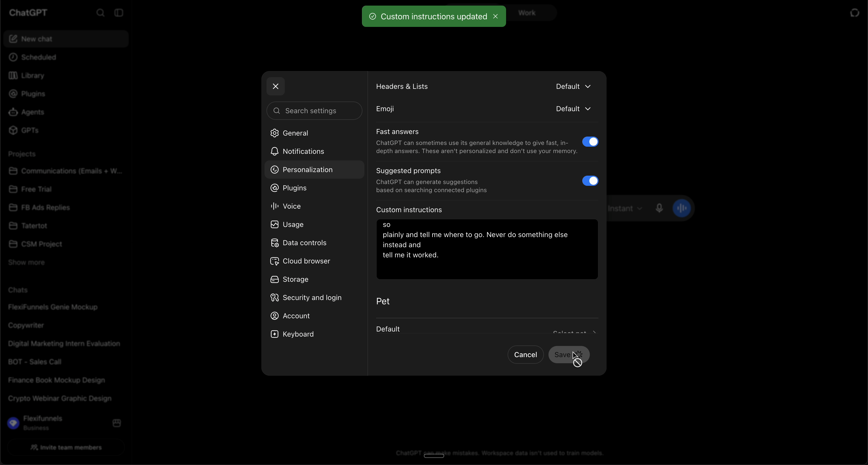Image resolution: width=868 pixels, height=465 pixels.
Task: Open the Crypto Webinar Graphic Design chat
Action: pyautogui.click(x=66, y=398)
